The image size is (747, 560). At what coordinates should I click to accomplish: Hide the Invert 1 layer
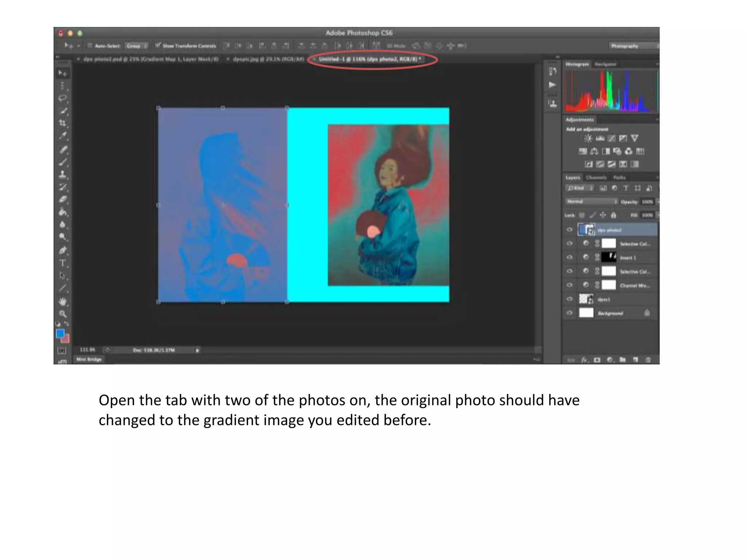(x=569, y=257)
